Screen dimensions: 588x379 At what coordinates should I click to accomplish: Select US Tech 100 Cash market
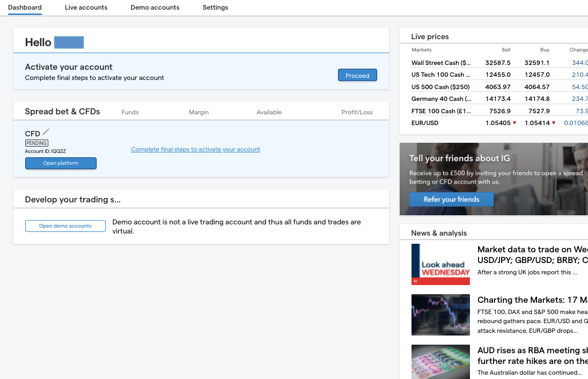click(499, 75)
